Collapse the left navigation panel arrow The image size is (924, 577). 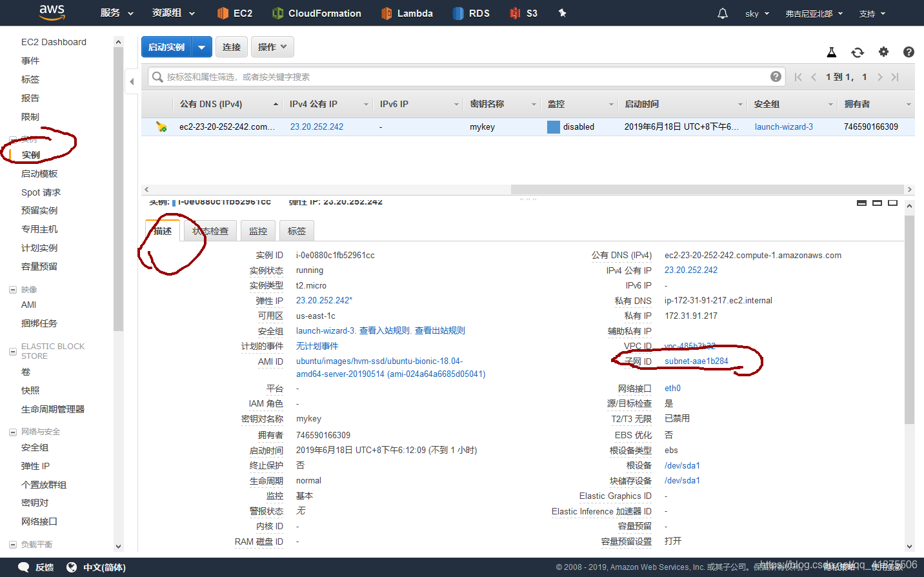(132, 81)
